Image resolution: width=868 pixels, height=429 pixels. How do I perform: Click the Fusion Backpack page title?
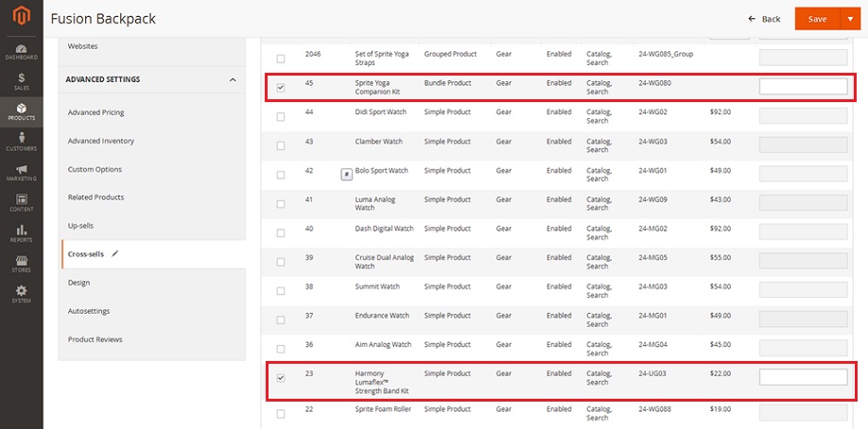point(103,19)
